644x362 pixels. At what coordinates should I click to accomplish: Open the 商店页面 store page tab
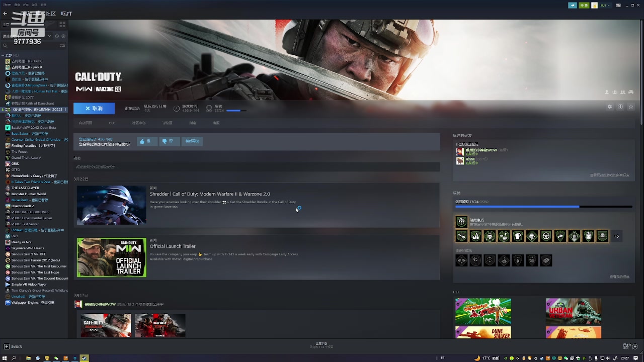coord(86,123)
